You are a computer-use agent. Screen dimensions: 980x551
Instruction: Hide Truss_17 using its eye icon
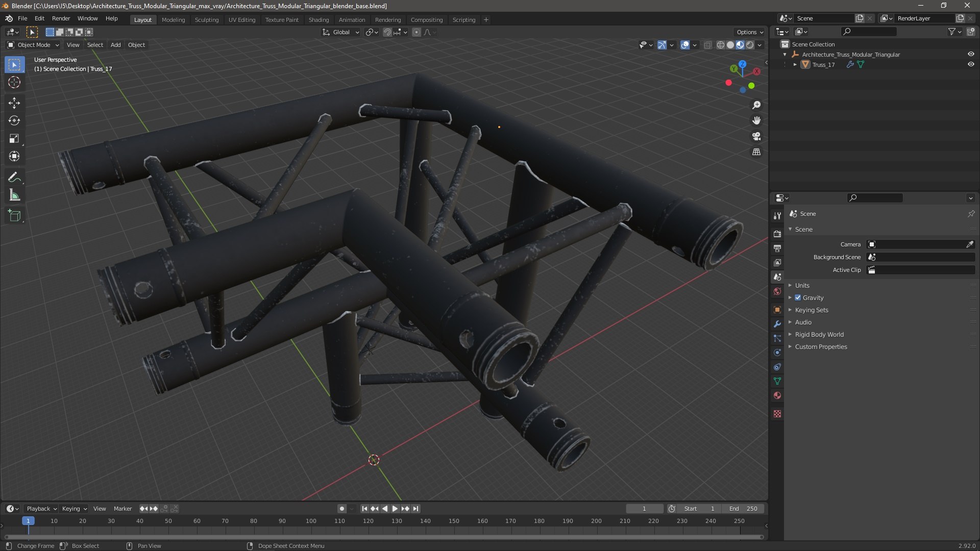[x=971, y=65]
